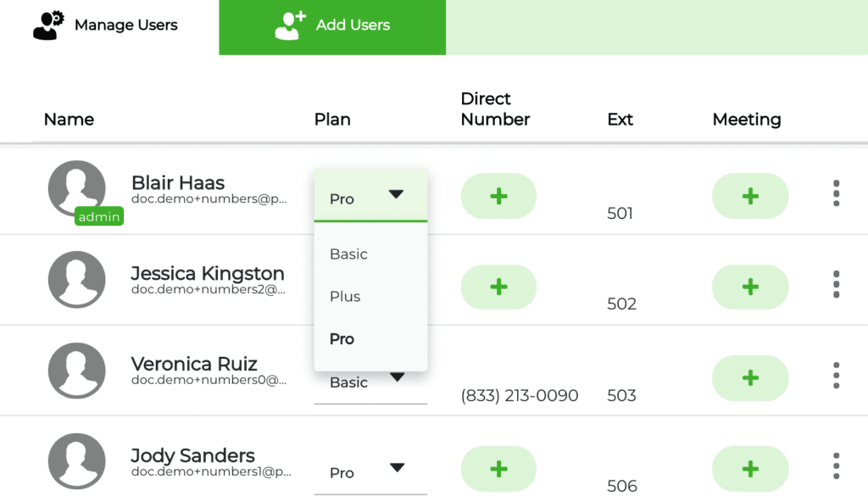Click email doc.demo+numbers2@...
Image resolution: width=868 pixels, height=502 pixels.
point(209,289)
